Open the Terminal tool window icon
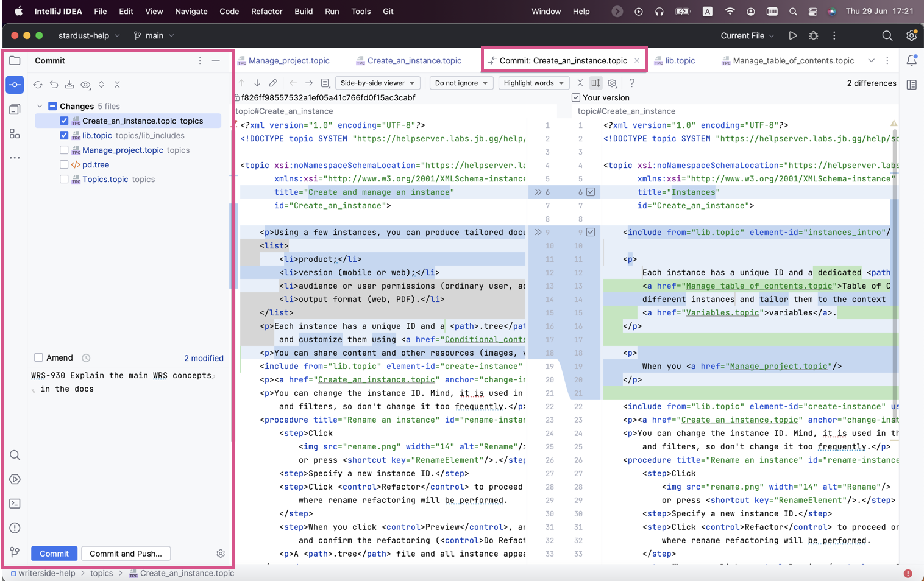The height and width of the screenshot is (581, 924). [x=15, y=504]
